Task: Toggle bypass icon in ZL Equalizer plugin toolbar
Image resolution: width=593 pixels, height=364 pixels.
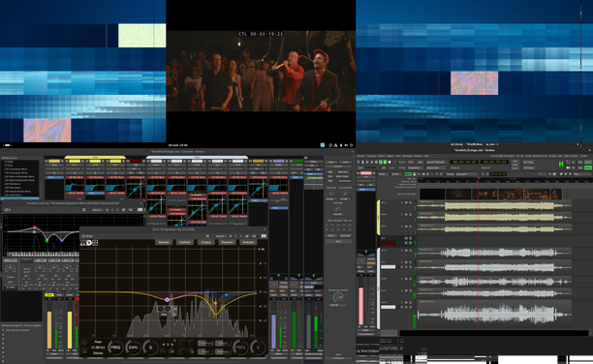Action: [x=83, y=236]
